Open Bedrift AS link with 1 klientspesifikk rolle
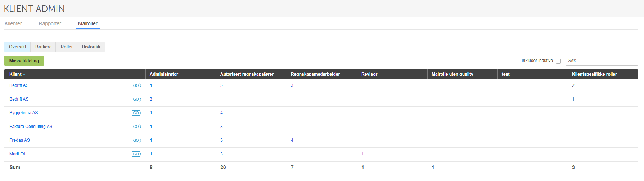Viewport: 644px width, 181px height. 19,99
